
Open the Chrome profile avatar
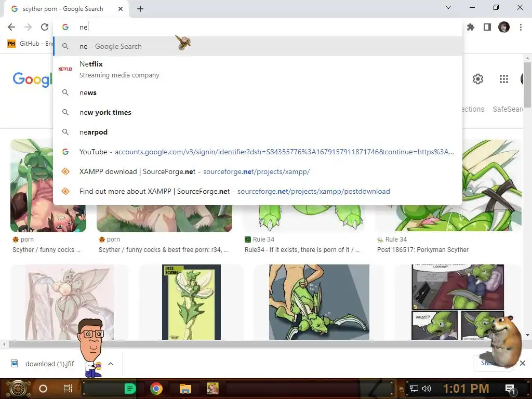(x=504, y=27)
